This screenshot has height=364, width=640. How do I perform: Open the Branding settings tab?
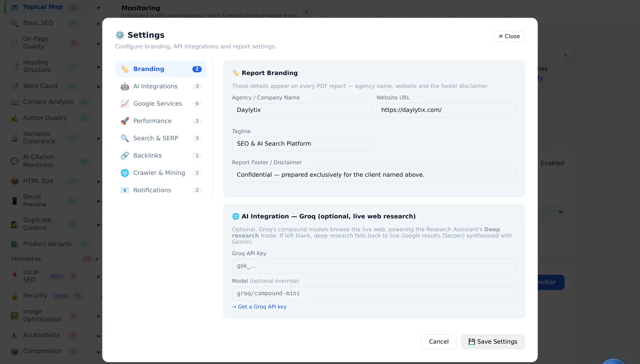pos(161,69)
